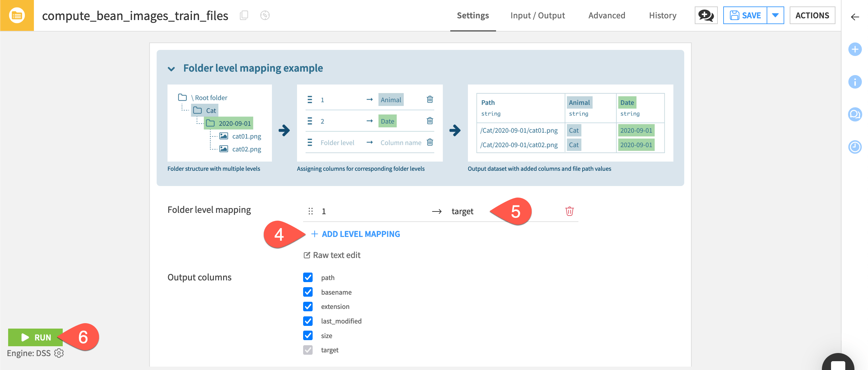View timeline using the clock icon in sidebar

pyautogui.click(x=855, y=147)
